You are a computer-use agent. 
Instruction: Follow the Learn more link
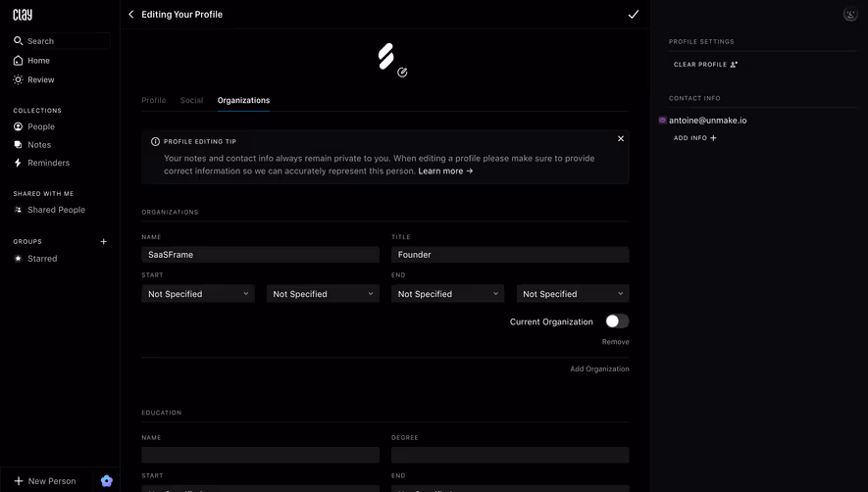coord(445,171)
